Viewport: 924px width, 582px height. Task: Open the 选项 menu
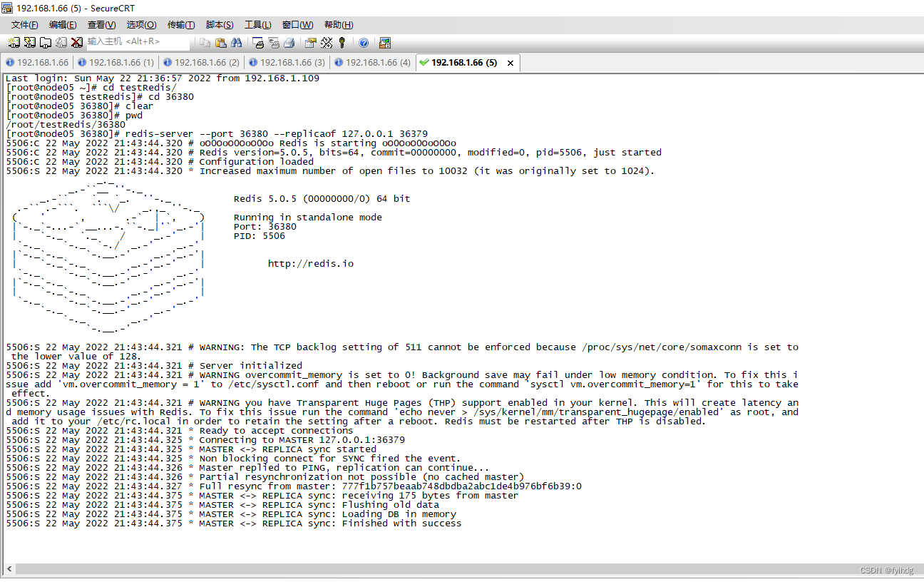click(x=141, y=24)
